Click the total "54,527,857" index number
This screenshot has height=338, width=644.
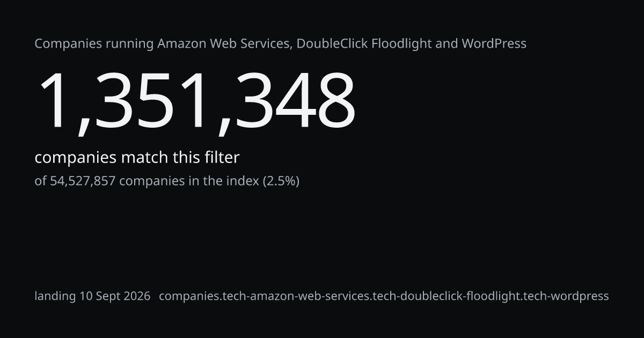coord(83,181)
